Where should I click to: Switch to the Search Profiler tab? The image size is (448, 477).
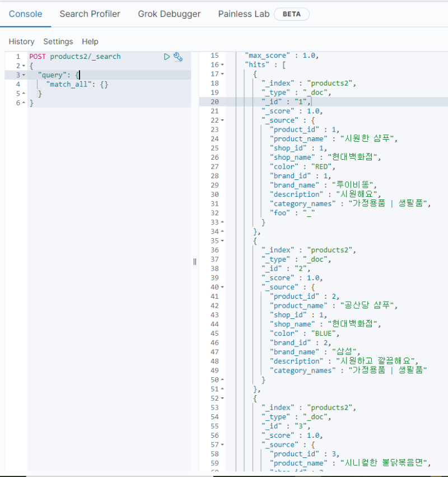click(90, 14)
